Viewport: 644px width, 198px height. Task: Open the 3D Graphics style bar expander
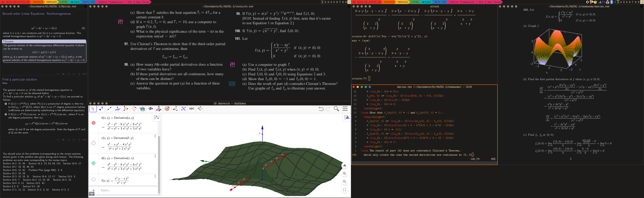[x=347, y=118]
